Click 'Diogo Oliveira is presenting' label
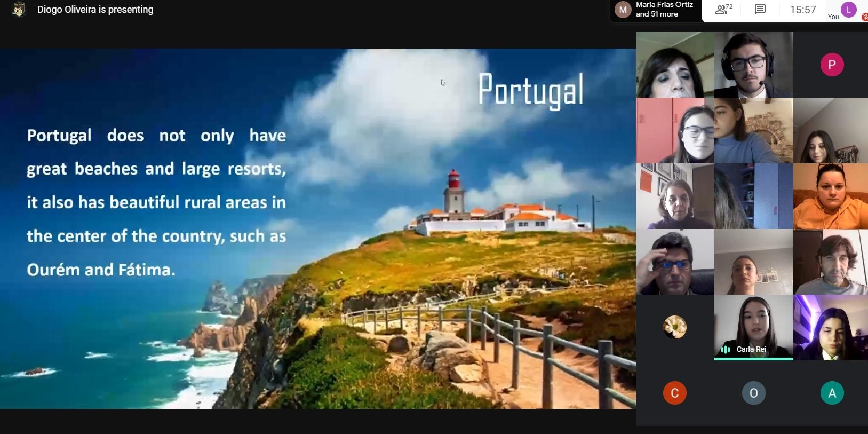This screenshot has height=434, width=868. pos(95,10)
